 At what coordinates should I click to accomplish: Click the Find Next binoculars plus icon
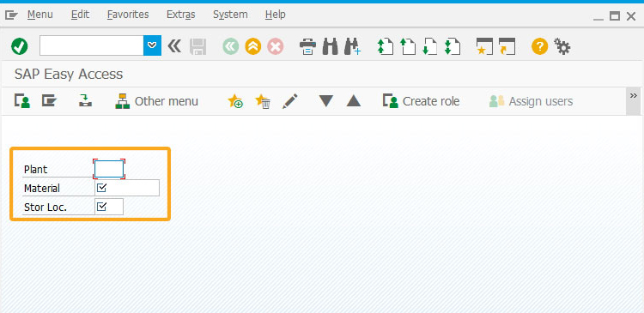coord(352,46)
